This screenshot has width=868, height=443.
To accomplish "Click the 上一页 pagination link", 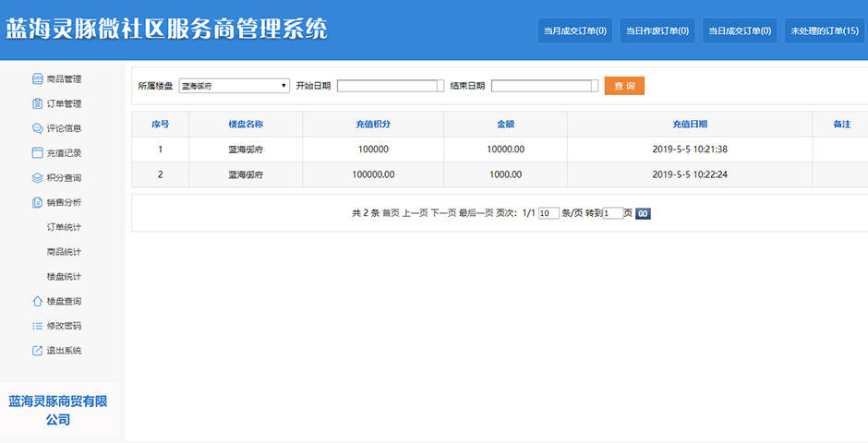I will pyautogui.click(x=416, y=213).
